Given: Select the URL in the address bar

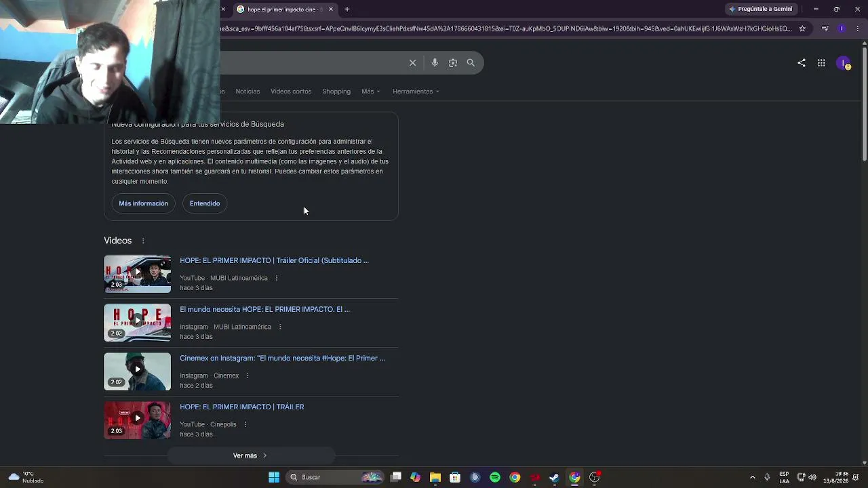Looking at the screenshot, I should tap(506, 28).
